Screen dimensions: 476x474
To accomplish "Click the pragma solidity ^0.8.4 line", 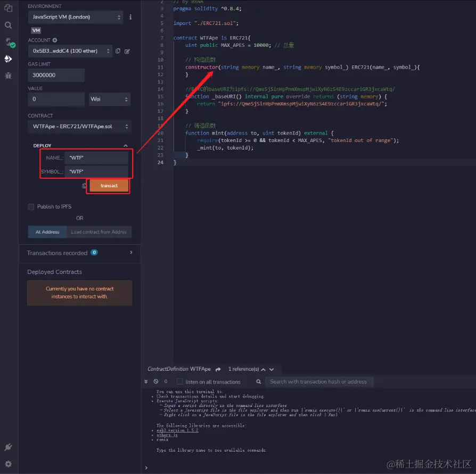I will click(x=207, y=9).
